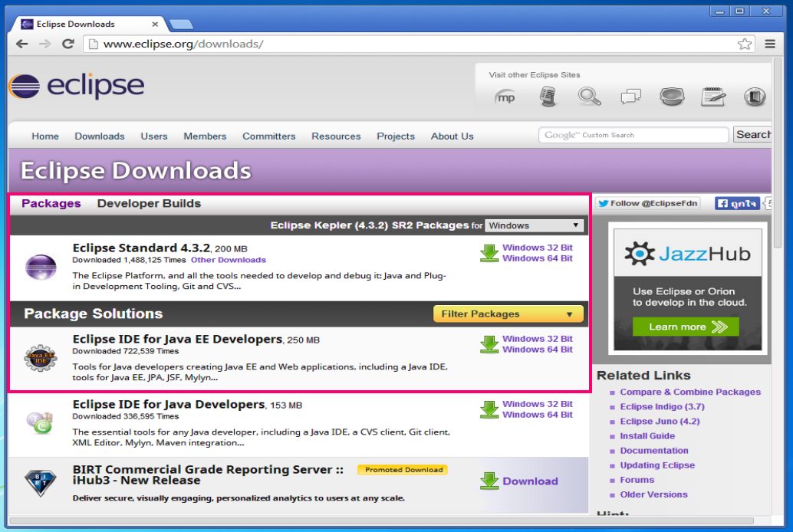793x532 pixels.
Task: Expand the Filter Packages dropdown
Action: point(508,314)
